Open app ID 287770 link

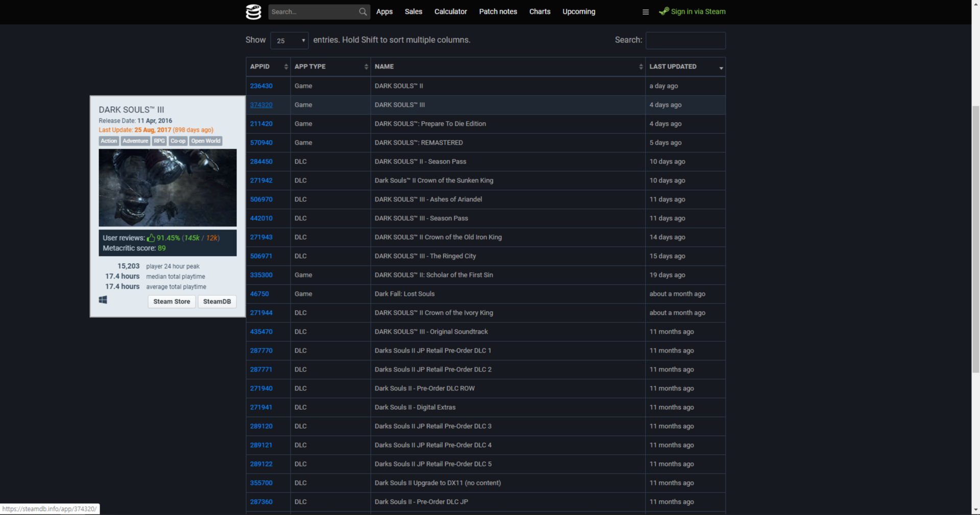click(261, 350)
